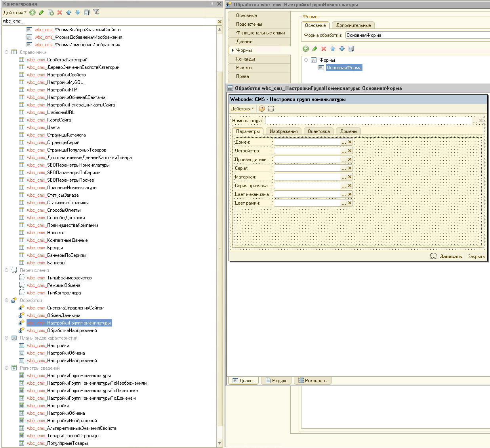Click the help question mark icon in form
Image resolution: width=490 pixels, height=448 pixels.
pyautogui.click(x=261, y=108)
